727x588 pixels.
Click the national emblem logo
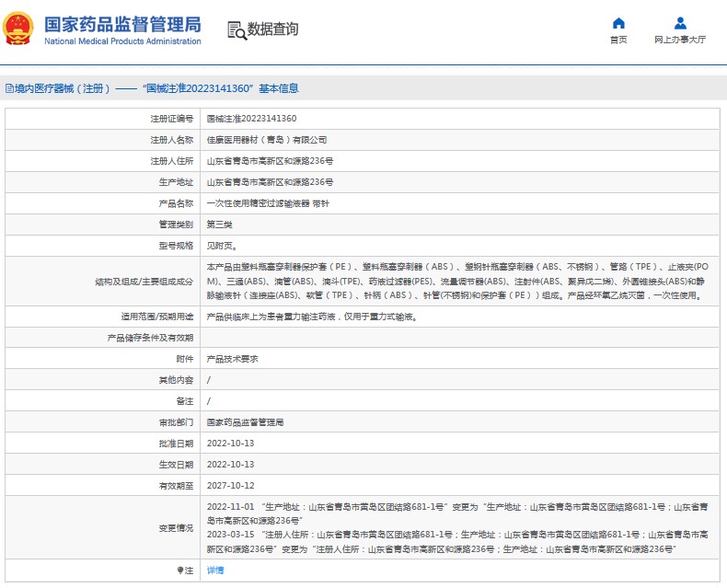(18, 29)
